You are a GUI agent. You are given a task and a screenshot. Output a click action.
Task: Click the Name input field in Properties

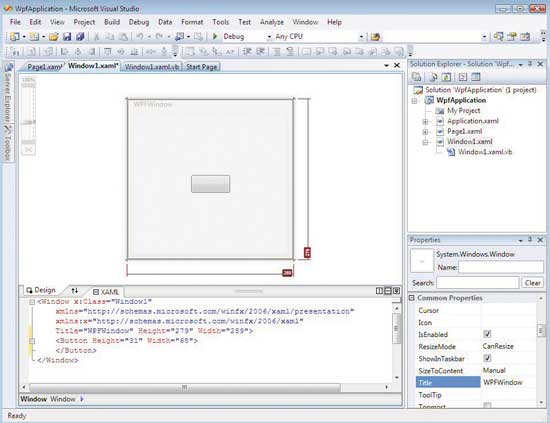(501, 267)
